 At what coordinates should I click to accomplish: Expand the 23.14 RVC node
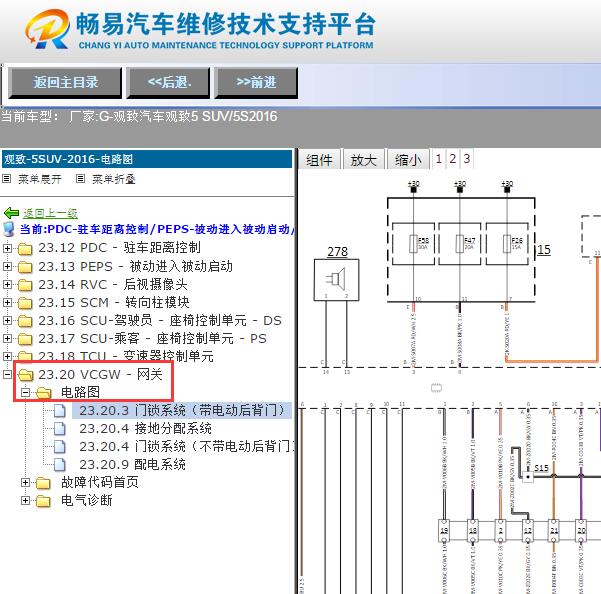click(7, 284)
